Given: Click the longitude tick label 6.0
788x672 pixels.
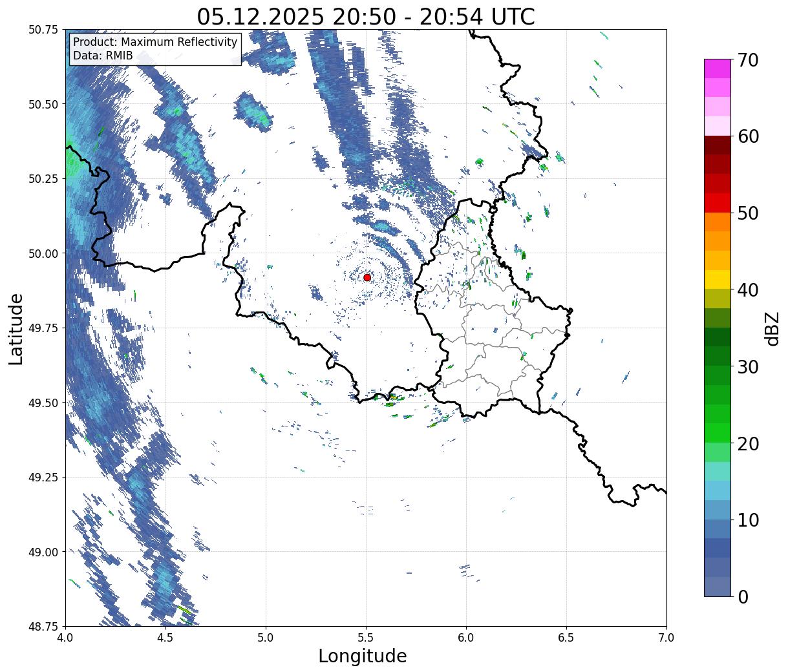Looking at the screenshot, I should click(466, 637).
